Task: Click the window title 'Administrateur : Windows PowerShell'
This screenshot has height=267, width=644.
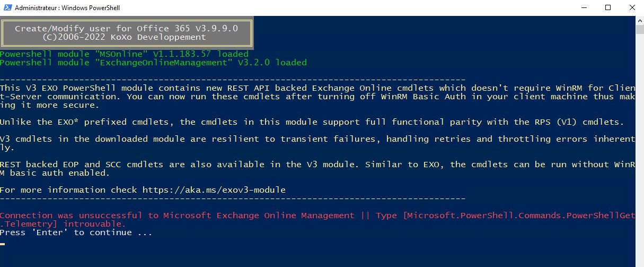Action: (x=67, y=8)
